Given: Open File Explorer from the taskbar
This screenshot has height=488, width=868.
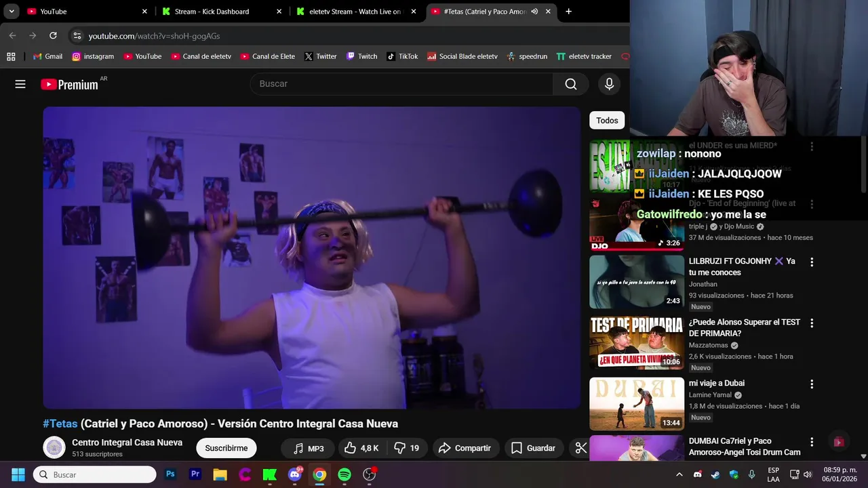Looking at the screenshot, I should coord(220,474).
